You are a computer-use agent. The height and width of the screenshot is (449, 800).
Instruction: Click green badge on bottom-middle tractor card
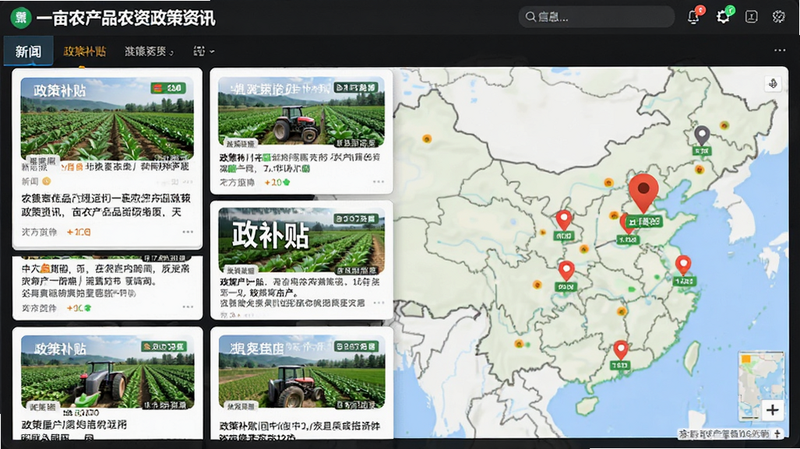pos(356,346)
